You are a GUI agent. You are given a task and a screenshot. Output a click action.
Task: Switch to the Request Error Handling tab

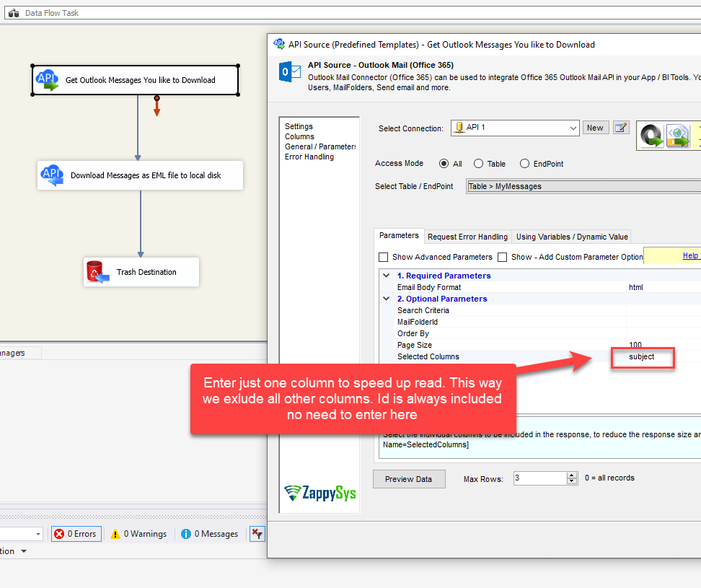[467, 236]
